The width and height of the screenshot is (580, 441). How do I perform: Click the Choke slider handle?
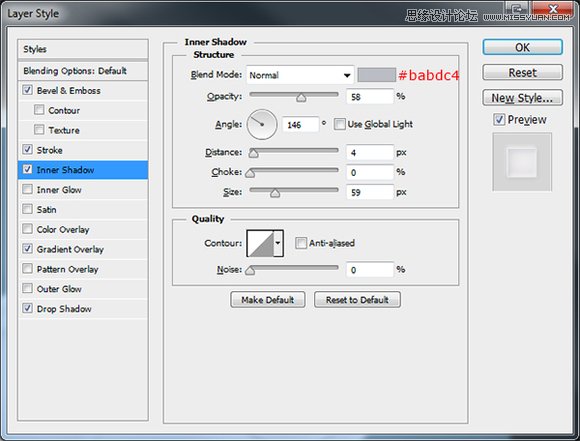pos(250,173)
